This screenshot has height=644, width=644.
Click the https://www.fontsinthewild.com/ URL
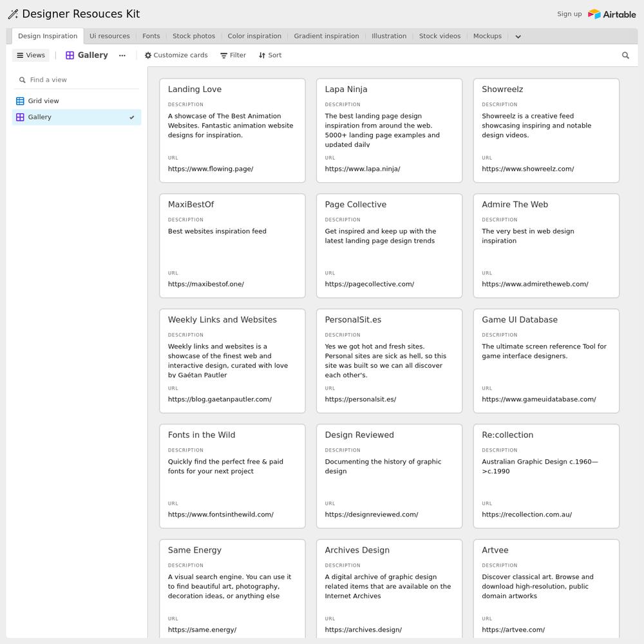click(220, 515)
